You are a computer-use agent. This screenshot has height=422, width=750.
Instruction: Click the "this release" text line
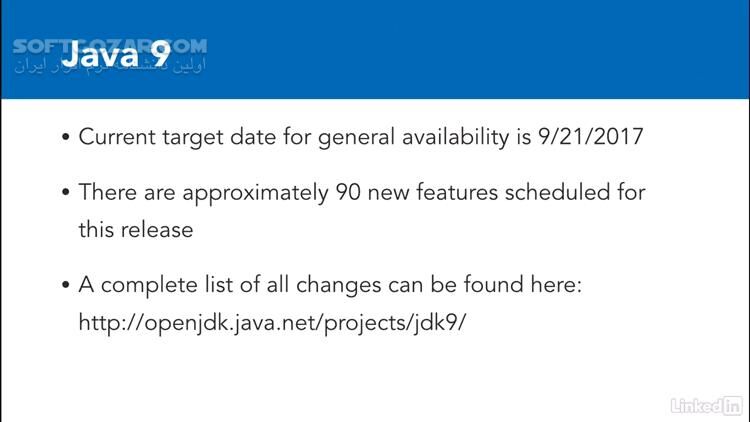click(135, 229)
